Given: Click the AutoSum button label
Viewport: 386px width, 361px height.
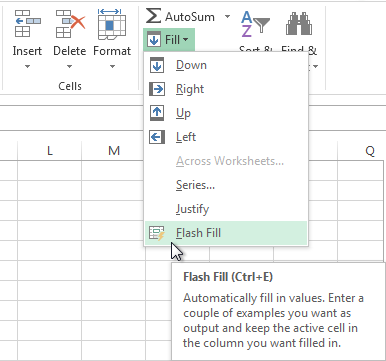Looking at the screenshot, I should 190,17.
